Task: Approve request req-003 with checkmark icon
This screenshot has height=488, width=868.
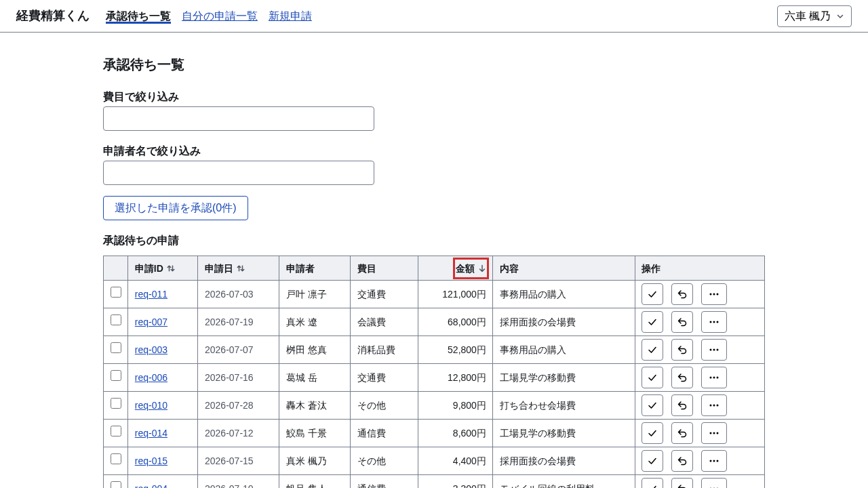Action: (652, 350)
